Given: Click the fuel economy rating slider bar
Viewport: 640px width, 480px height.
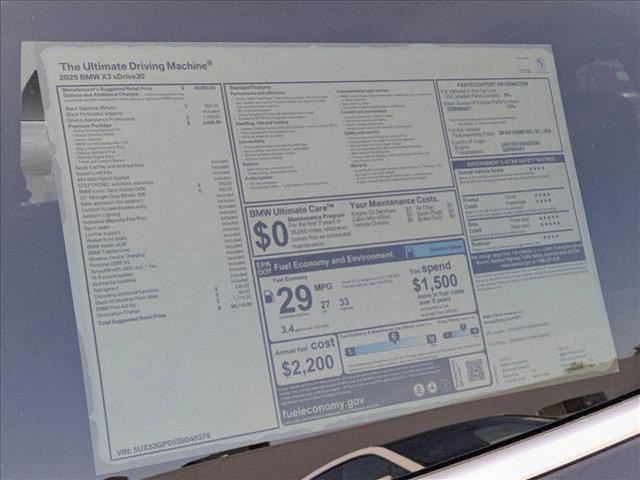Looking at the screenshot, I should point(391,345).
